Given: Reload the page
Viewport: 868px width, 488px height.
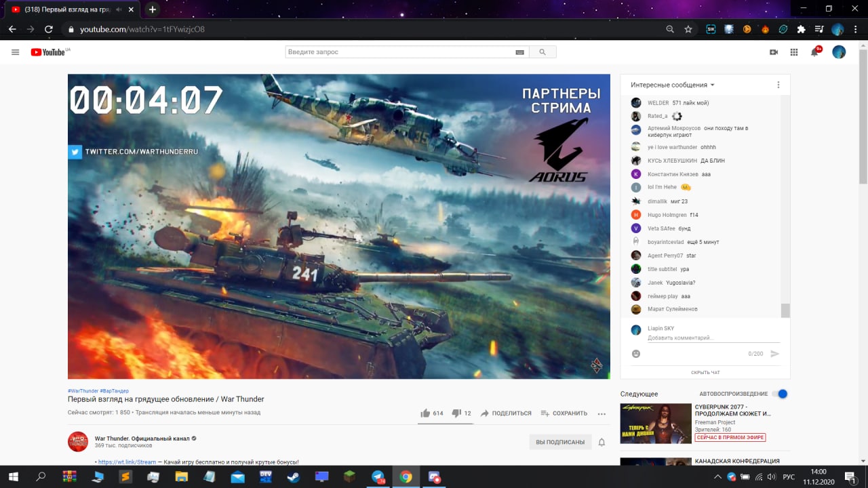Looking at the screenshot, I should point(49,29).
